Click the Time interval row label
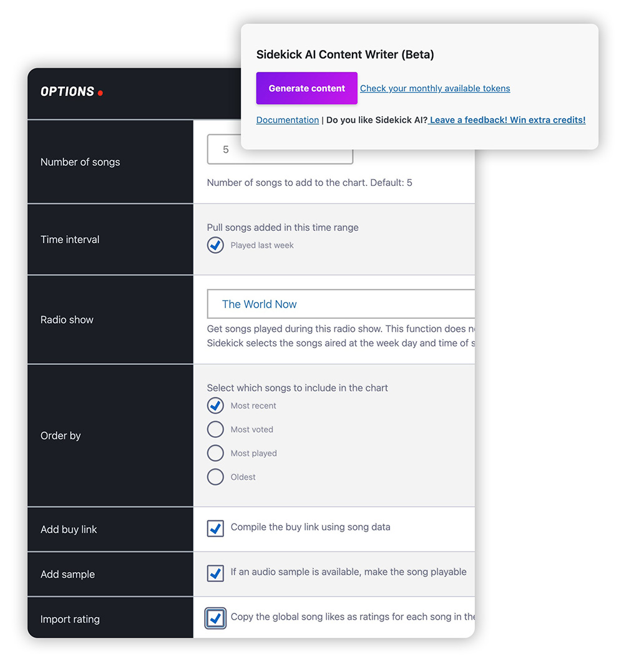The width and height of the screenshot is (624, 672). 70,240
